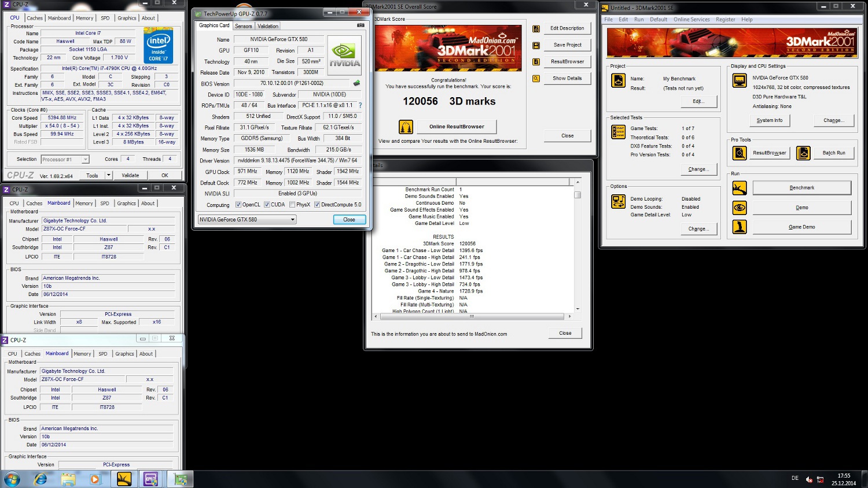Viewport: 868px width, 488px height.
Task: Click the eye icon beside Demo
Action: pyautogui.click(x=740, y=208)
